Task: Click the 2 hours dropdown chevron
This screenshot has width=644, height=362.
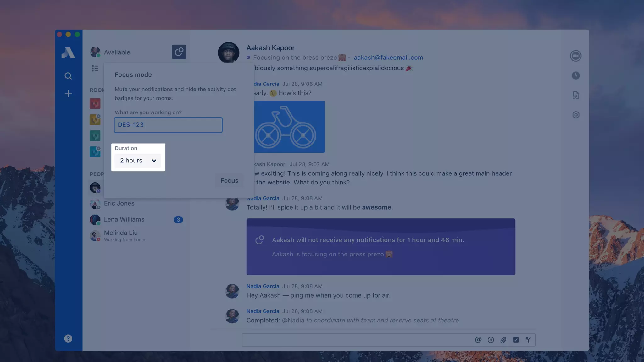Action: 154,161
